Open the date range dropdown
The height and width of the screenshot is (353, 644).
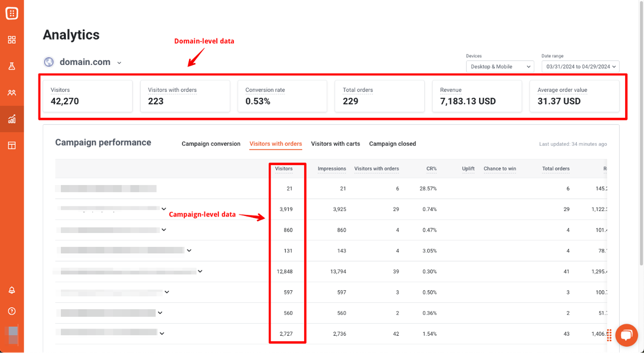click(x=580, y=67)
